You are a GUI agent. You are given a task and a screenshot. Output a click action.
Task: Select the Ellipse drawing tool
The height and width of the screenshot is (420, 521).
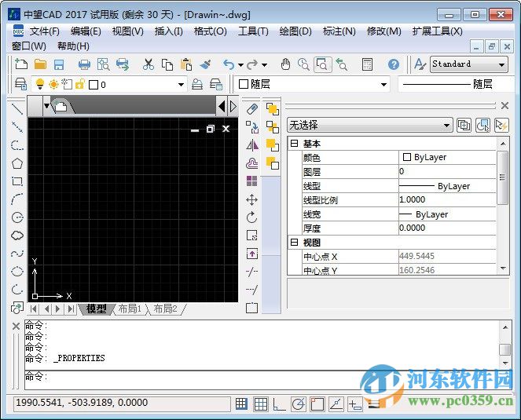pyautogui.click(x=17, y=272)
